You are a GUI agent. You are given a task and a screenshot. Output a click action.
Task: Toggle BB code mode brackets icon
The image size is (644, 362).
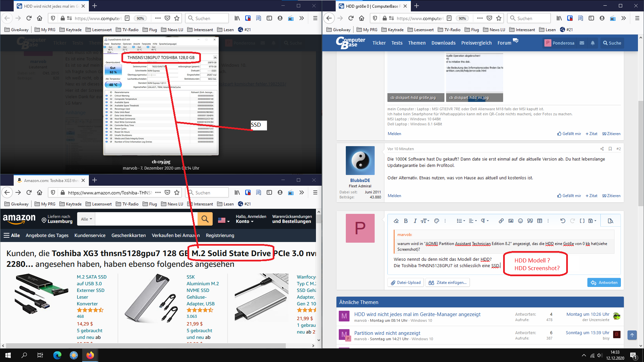pyautogui.click(x=582, y=221)
